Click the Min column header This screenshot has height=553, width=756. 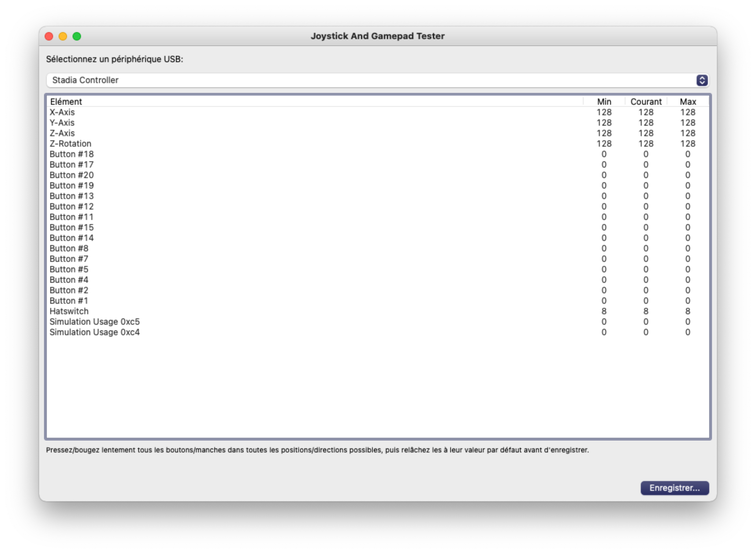click(x=604, y=102)
